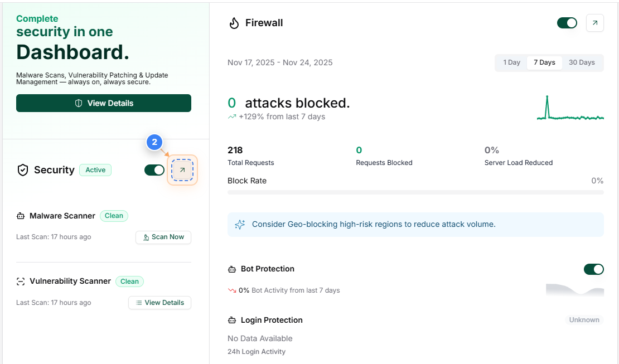Click the Bot Protection robot icon
Screen dimensions: 619x364
232,269
